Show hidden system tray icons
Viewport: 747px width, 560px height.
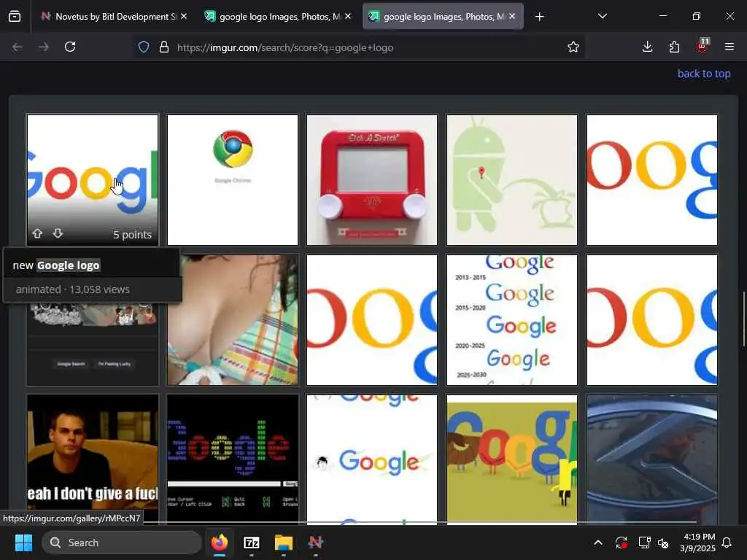[x=598, y=542]
